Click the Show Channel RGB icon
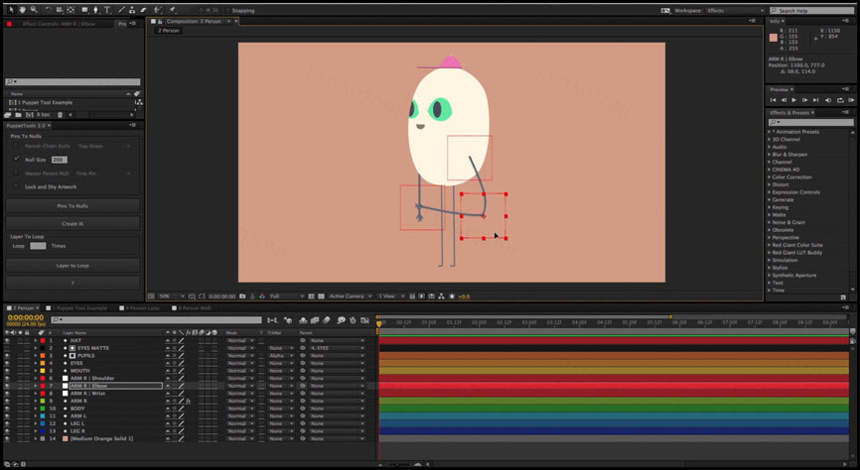 (x=262, y=296)
